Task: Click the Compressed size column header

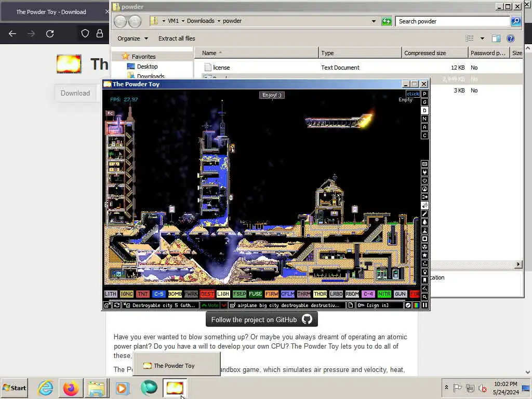Action: 435,53
